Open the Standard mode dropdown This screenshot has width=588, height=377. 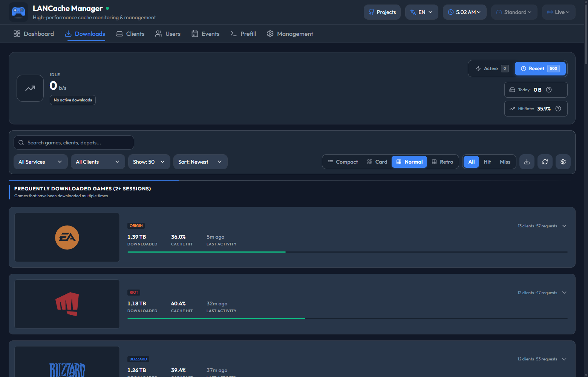pyautogui.click(x=514, y=12)
